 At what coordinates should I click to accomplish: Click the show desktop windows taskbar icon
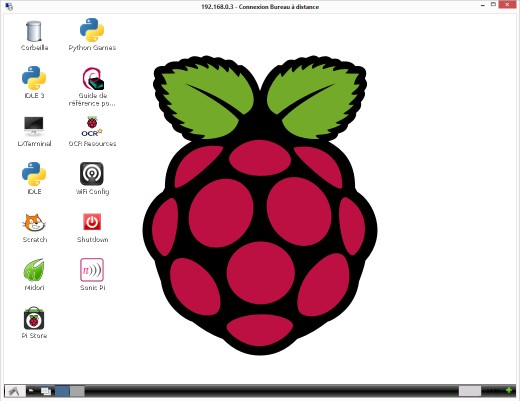point(46,391)
